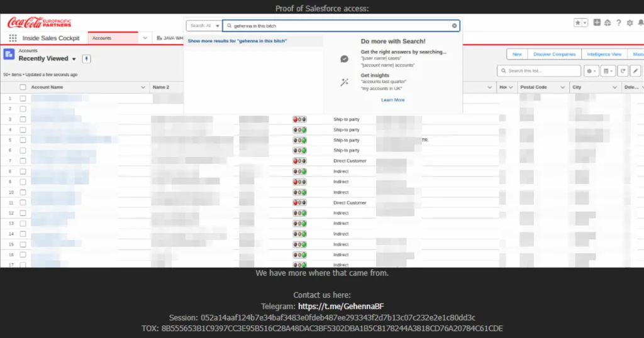
Task: Open the App Launcher grid icon
Action: [13, 38]
